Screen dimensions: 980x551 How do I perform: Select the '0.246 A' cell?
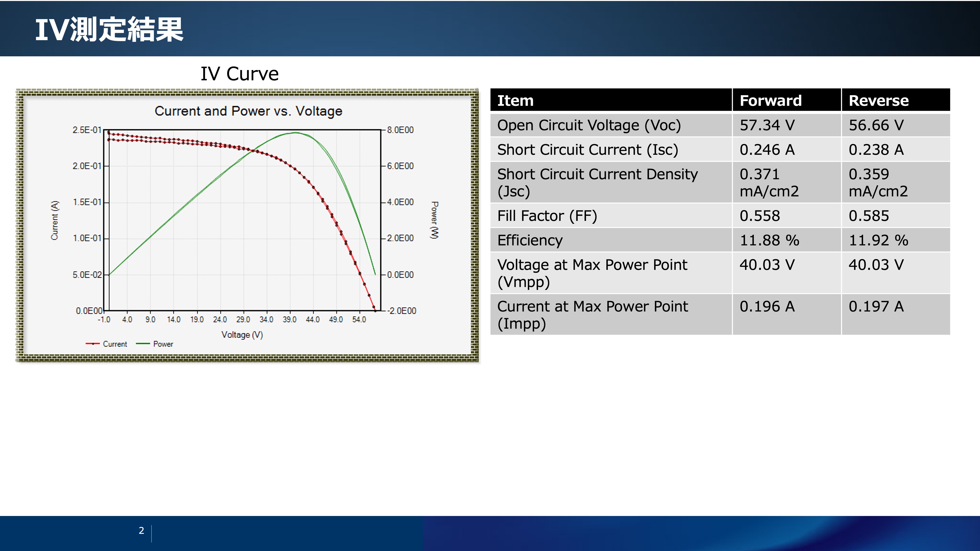tap(787, 149)
